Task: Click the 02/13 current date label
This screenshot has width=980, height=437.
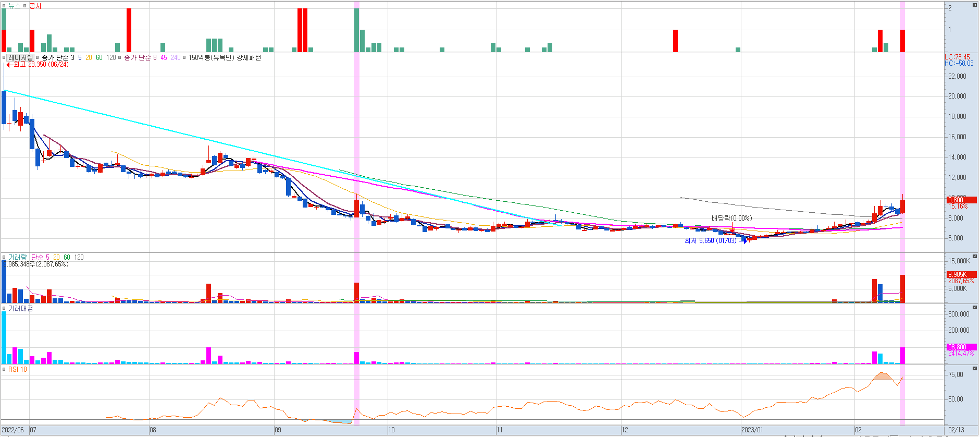Action: (956, 430)
